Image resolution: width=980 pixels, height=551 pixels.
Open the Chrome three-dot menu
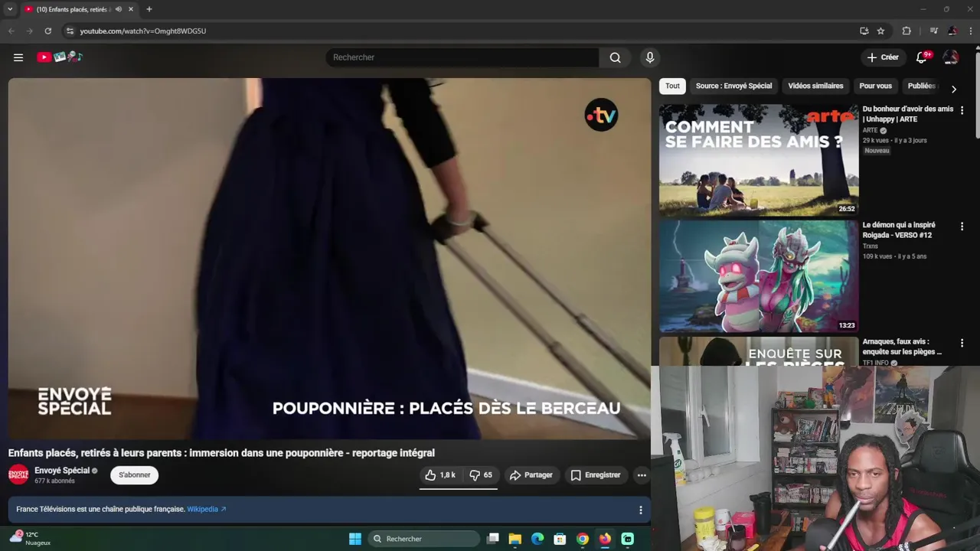coord(970,31)
